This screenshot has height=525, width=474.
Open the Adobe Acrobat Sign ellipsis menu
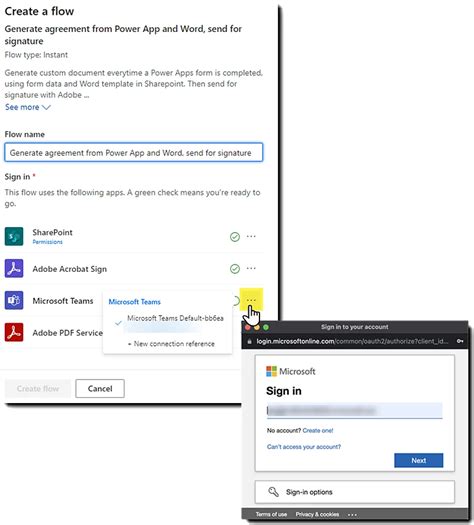point(251,268)
